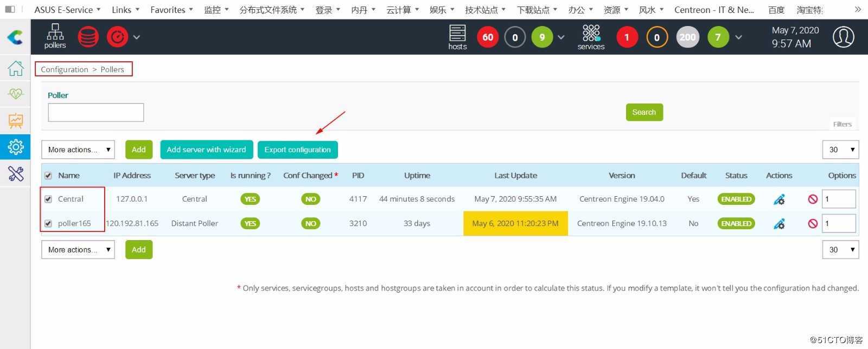Click the Poller filter input field
This screenshot has width=868, height=349.
coord(96,112)
